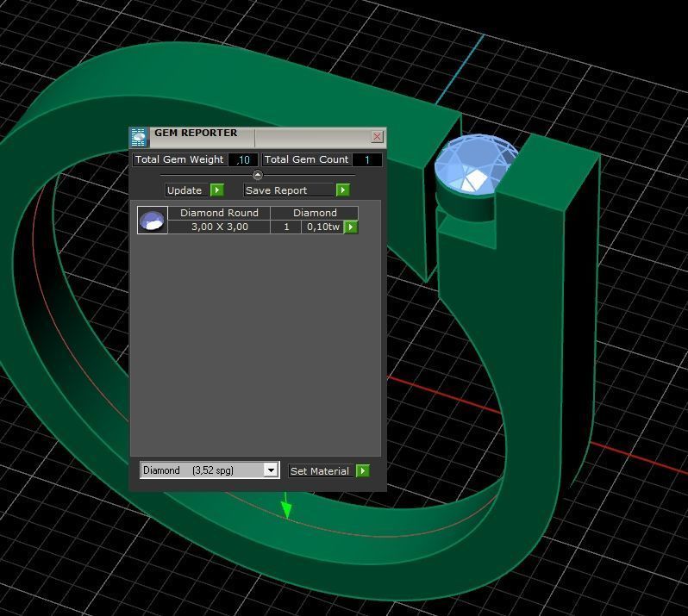688x616 pixels.
Task: Click the "Diamond" material header cell
Action: tap(315, 213)
